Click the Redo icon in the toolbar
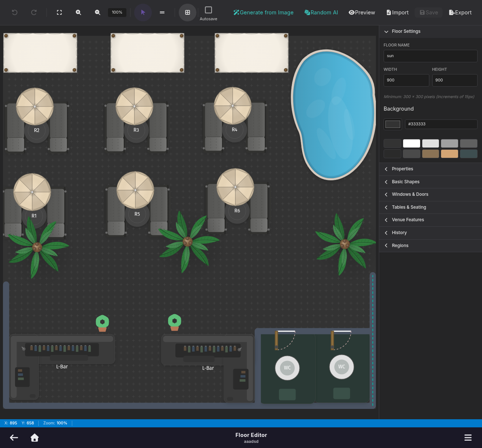 click(34, 12)
